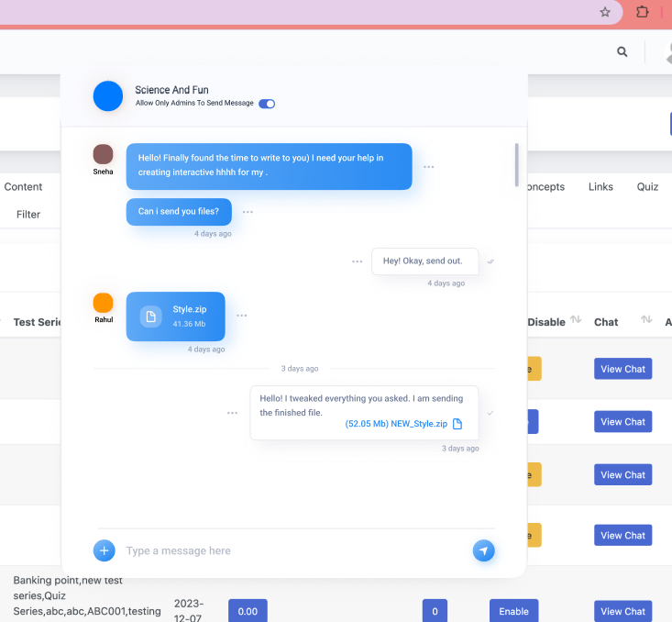Click the NEW_Style.zip download file icon
This screenshot has width=672, height=622.
tap(457, 424)
